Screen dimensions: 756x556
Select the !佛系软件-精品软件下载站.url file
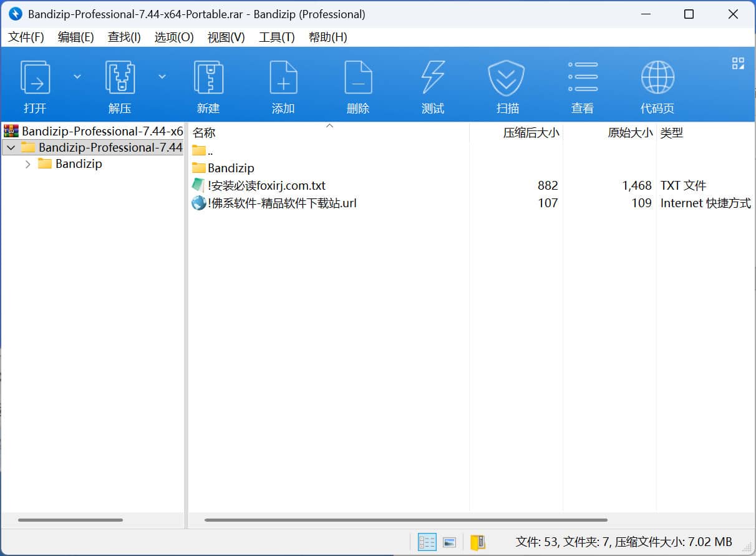click(282, 203)
